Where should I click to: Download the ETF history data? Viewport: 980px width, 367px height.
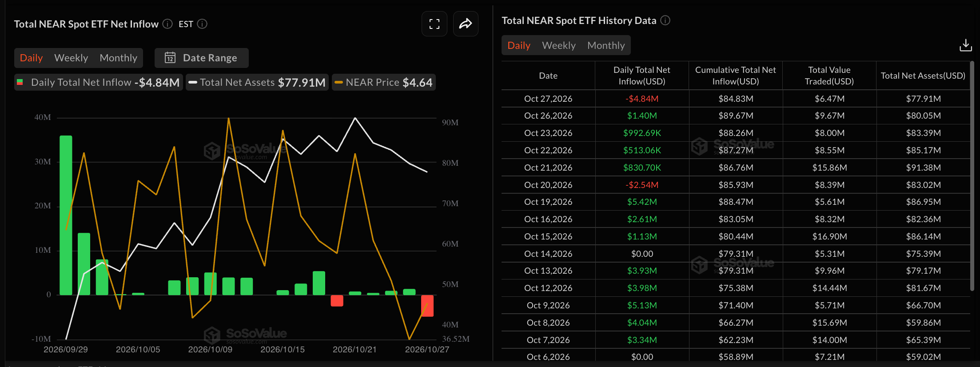[966, 45]
